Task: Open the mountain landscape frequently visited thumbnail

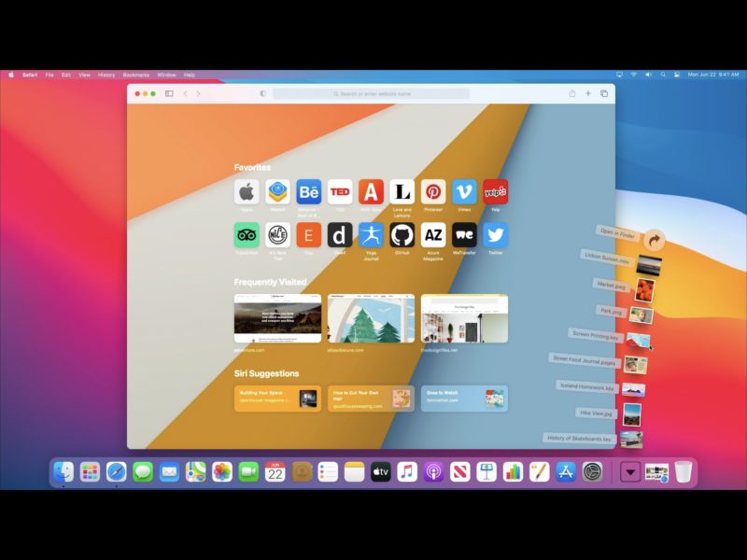Action: (277, 318)
